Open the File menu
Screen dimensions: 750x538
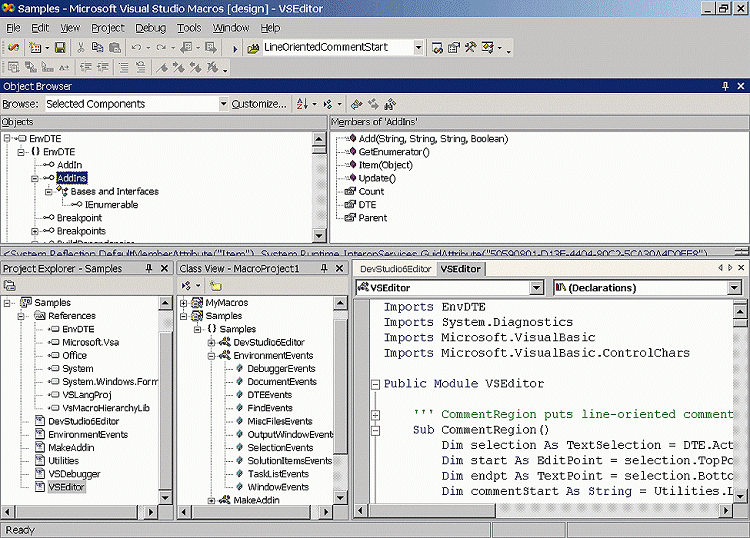tap(13, 28)
